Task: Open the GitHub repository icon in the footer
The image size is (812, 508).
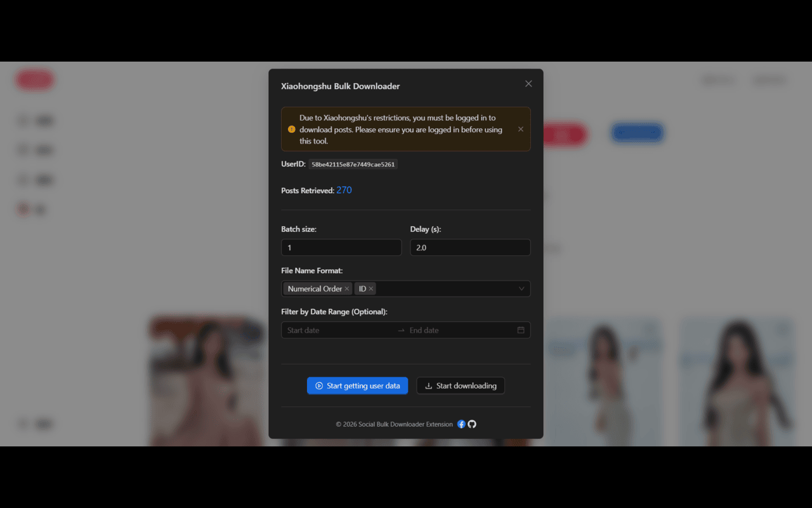Action: [471, 424]
